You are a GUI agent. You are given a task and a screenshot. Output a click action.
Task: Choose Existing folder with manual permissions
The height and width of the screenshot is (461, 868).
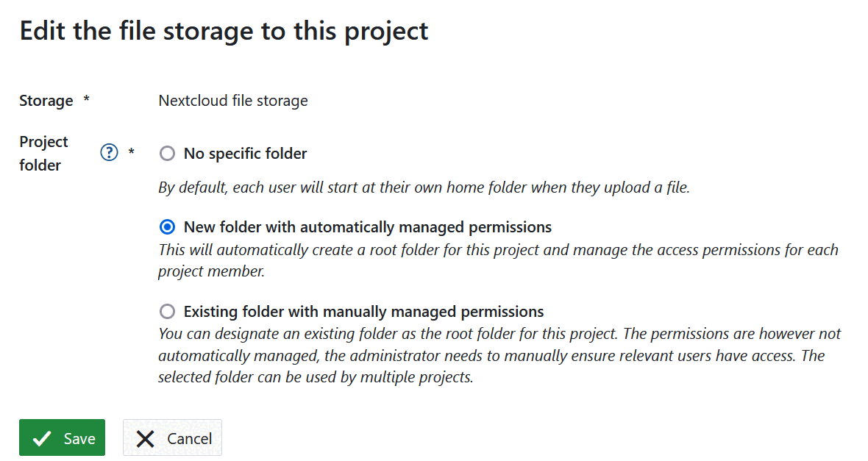pyautogui.click(x=167, y=311)
